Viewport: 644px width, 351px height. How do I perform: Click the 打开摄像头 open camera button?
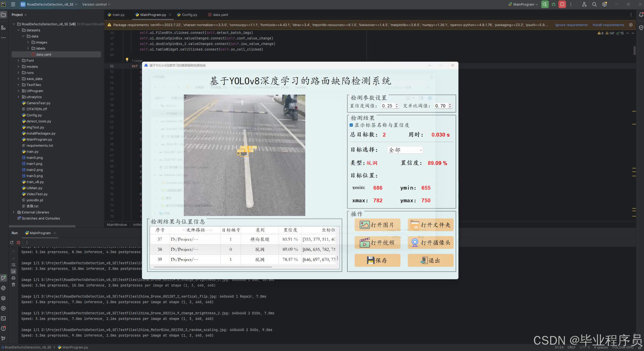point(431,243)
